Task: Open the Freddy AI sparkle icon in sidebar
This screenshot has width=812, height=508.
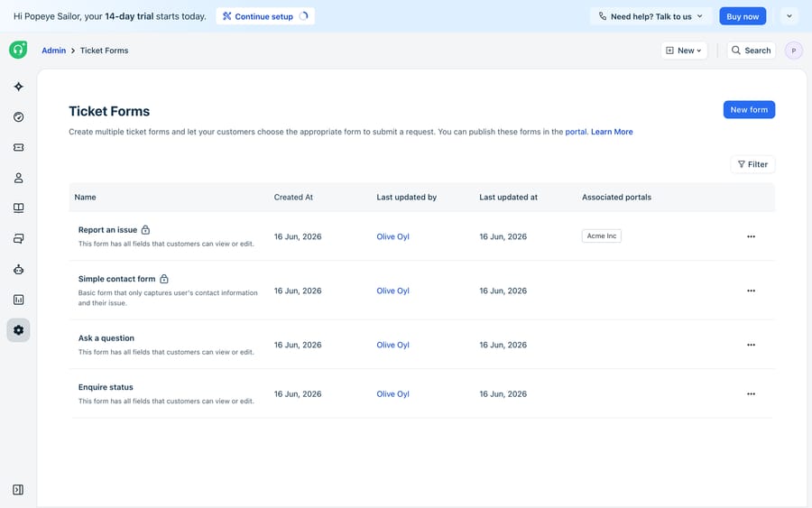Action: 19,87
